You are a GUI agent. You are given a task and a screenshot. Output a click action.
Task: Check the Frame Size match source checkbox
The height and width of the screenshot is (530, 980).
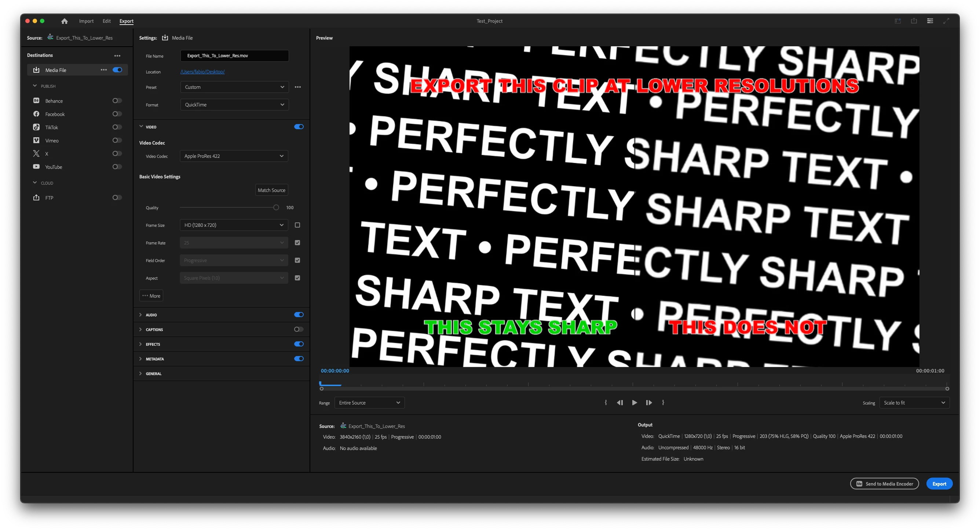pyautogui.click(x=297, y=225)
